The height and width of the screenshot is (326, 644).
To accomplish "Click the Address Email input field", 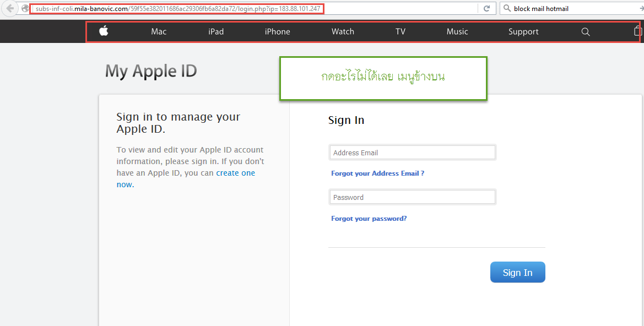I will (x=413, y=153).
